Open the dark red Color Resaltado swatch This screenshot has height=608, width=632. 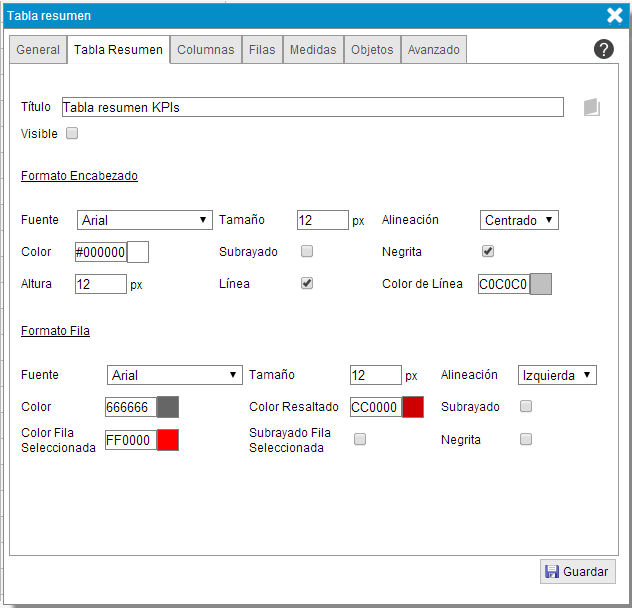413,407
